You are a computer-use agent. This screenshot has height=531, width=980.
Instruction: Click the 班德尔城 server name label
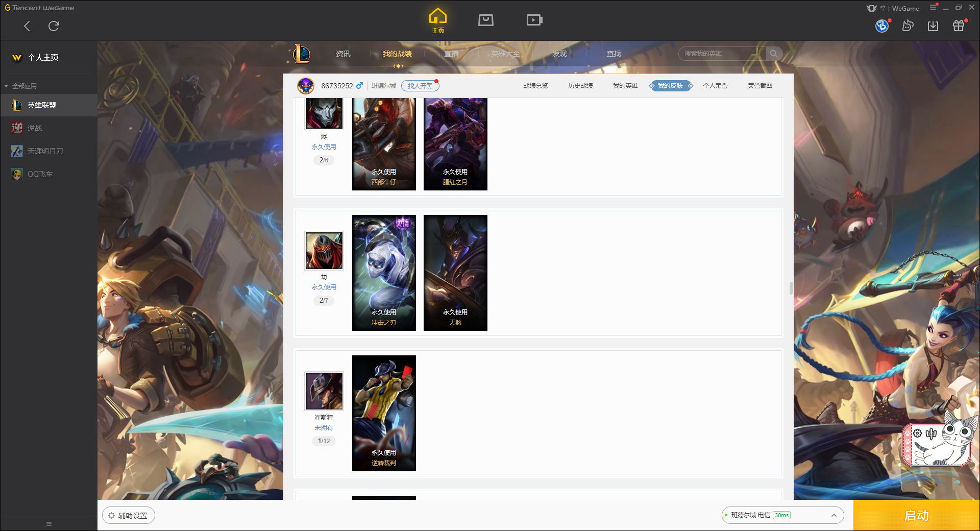(384, 86)
